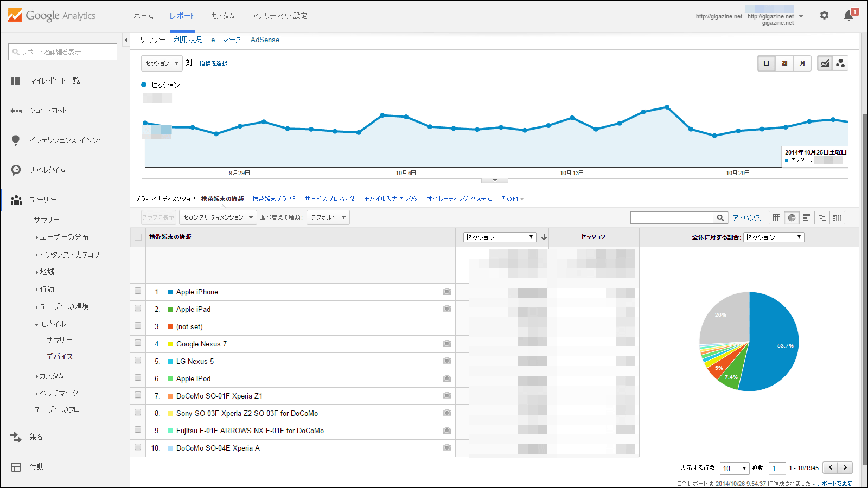Click camera icon beside Apple iPhone

pyautogui.click(x=446, y=292)
